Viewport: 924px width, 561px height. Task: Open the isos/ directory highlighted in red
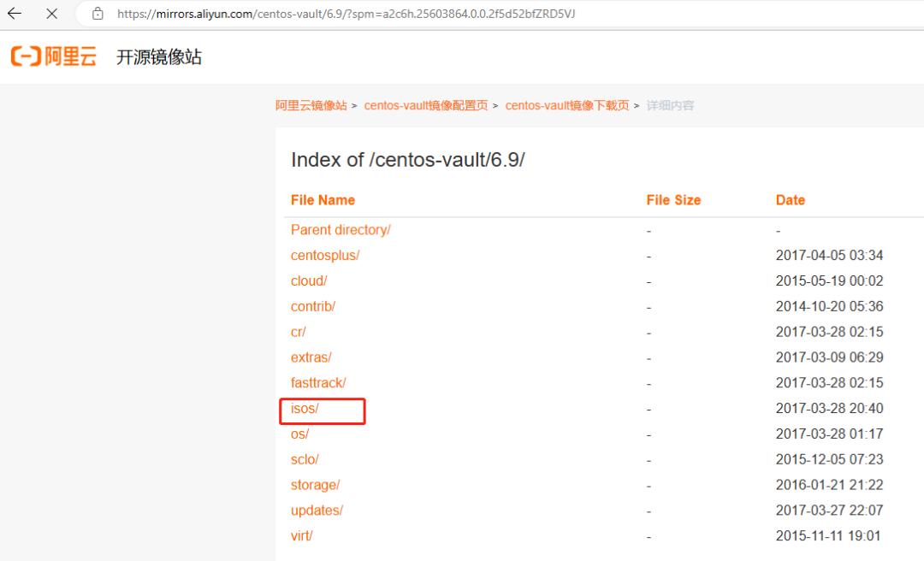pyautogui.click(x=305, y=408)
